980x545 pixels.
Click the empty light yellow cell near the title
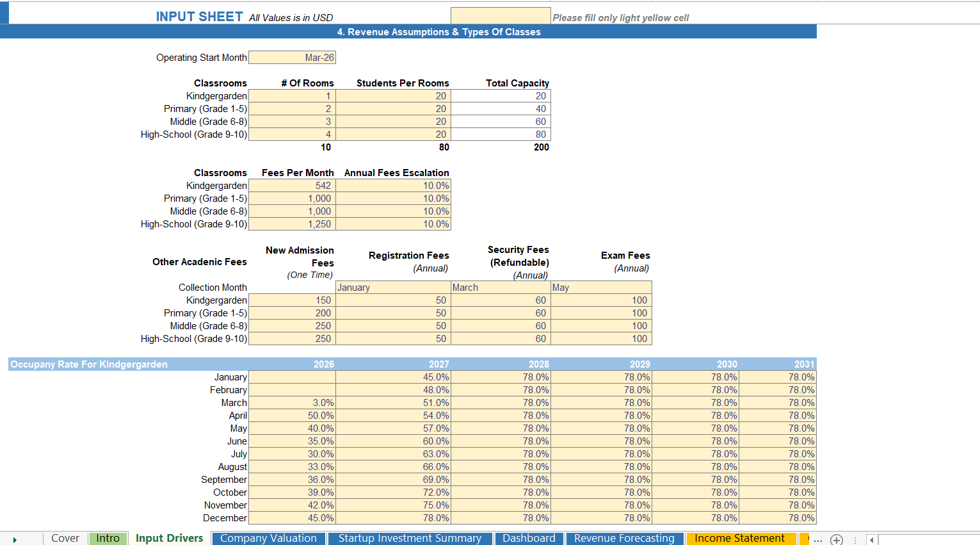501,14
